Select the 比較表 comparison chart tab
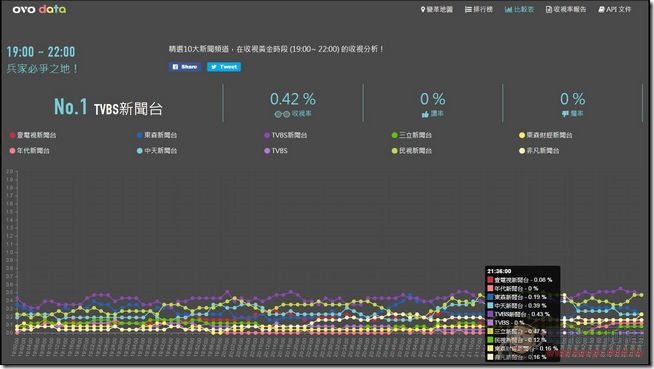Viewport: 654px width, 369px height. tap(519, 9)
